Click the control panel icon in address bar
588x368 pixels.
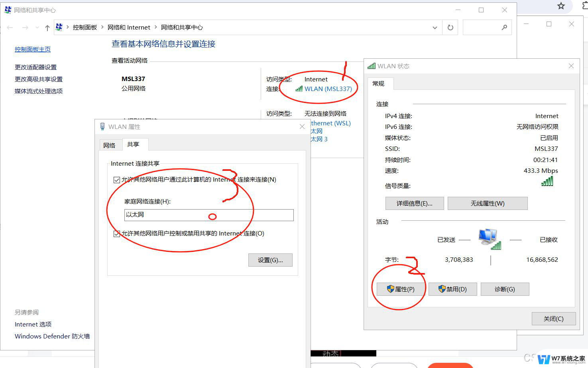(59, 27)
